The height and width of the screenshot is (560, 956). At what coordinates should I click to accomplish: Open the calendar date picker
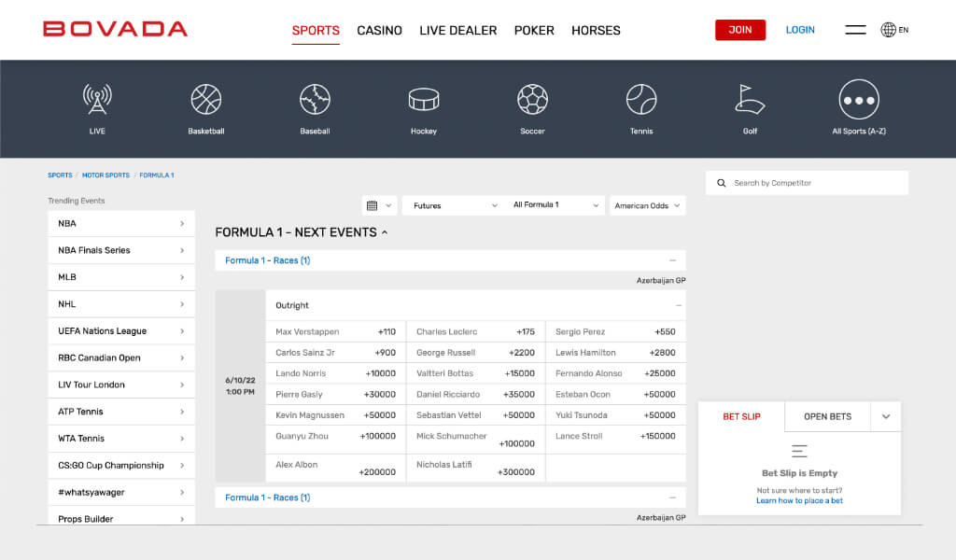(x=379, y=205)
